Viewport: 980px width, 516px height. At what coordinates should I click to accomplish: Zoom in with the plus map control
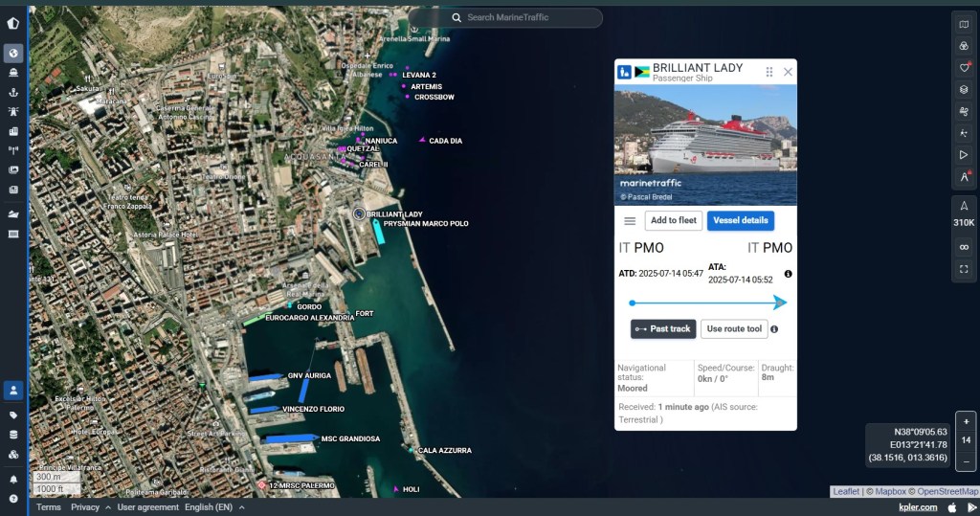point(966,422)
